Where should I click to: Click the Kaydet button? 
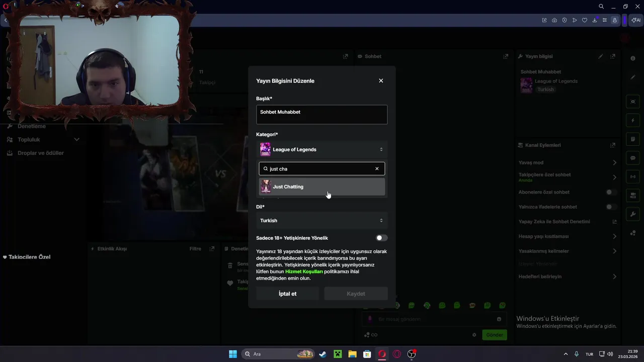356,294
